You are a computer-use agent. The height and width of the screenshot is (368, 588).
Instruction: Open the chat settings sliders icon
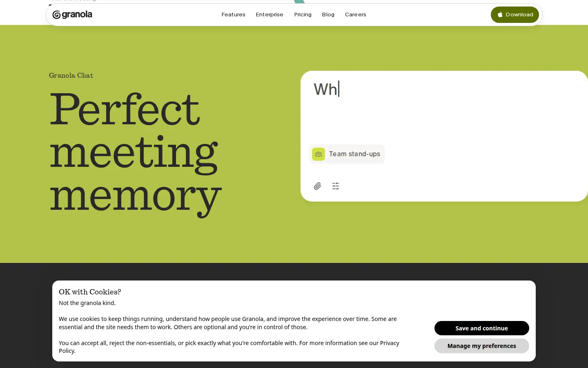tap(336, 186)
